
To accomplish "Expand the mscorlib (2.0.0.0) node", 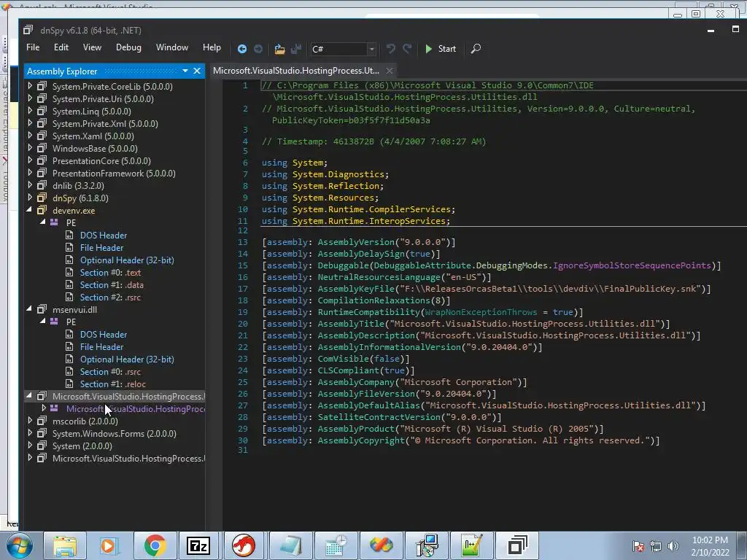I will point(30,421).
